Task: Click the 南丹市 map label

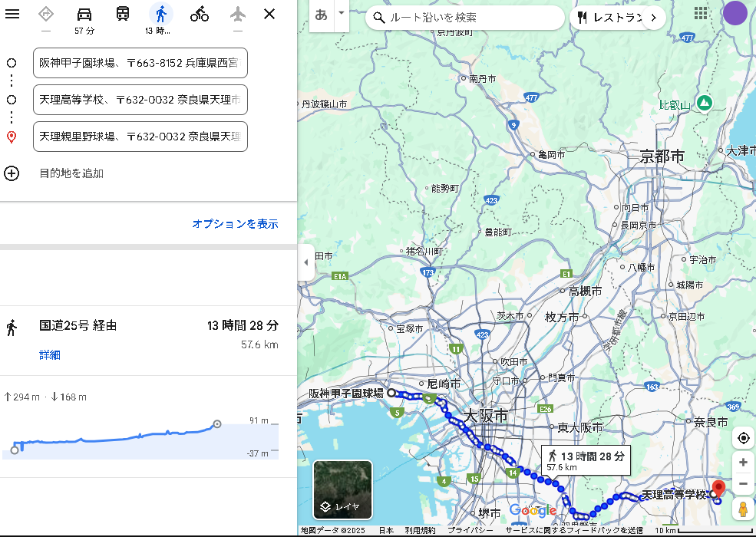Action: click(482, 78)
